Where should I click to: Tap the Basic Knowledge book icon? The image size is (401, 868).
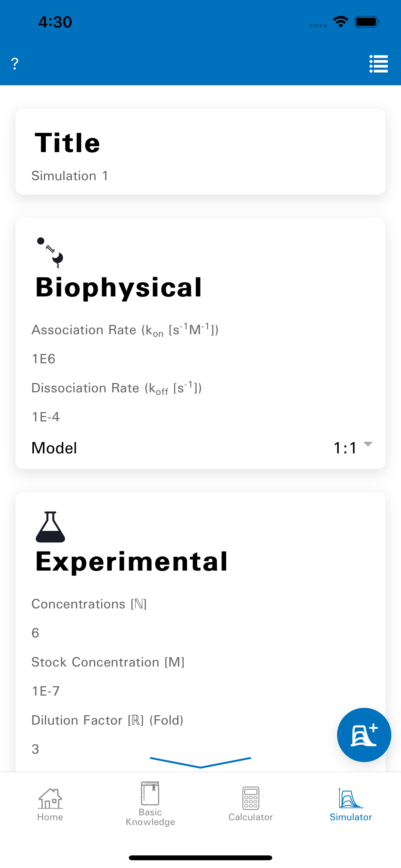(150, 793)
